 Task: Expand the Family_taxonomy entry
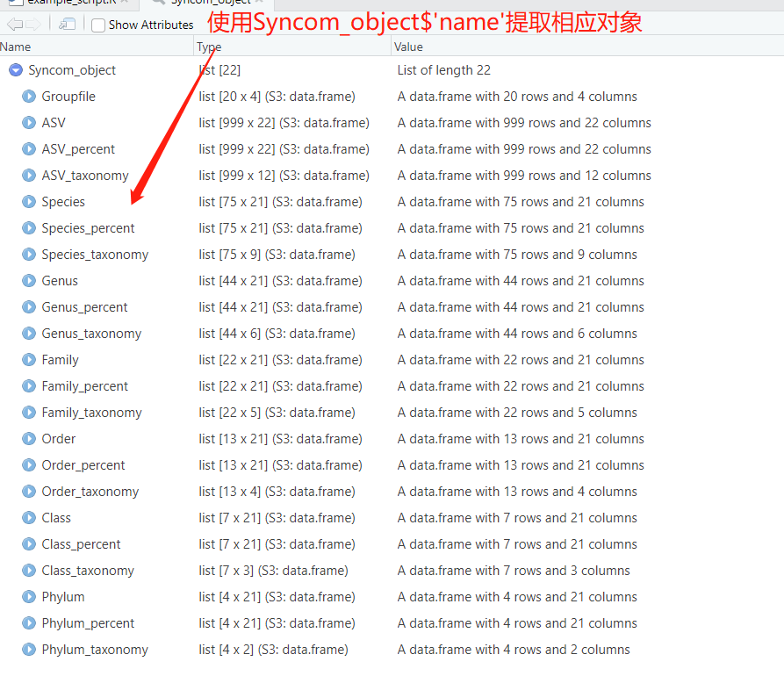click(29, 413)
